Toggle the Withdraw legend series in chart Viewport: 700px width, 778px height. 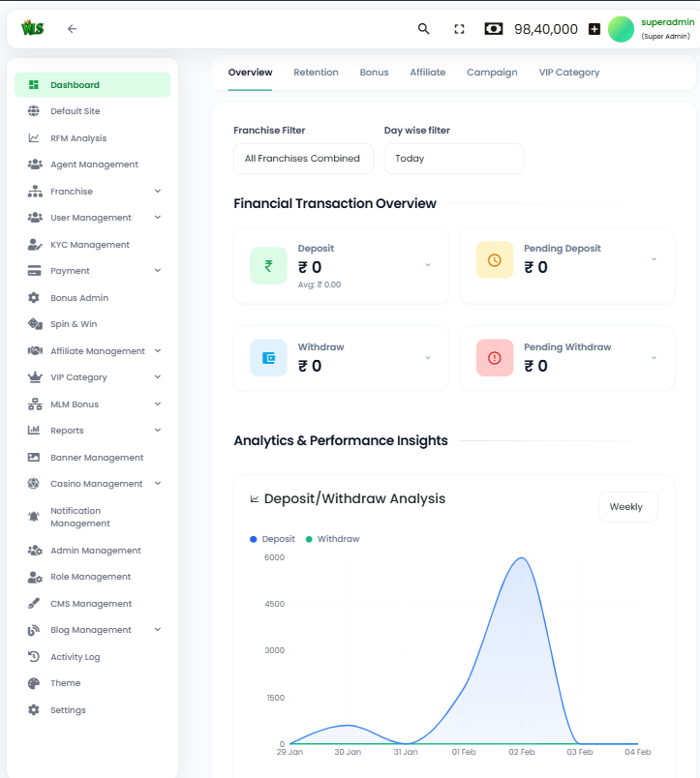[332, 539]
